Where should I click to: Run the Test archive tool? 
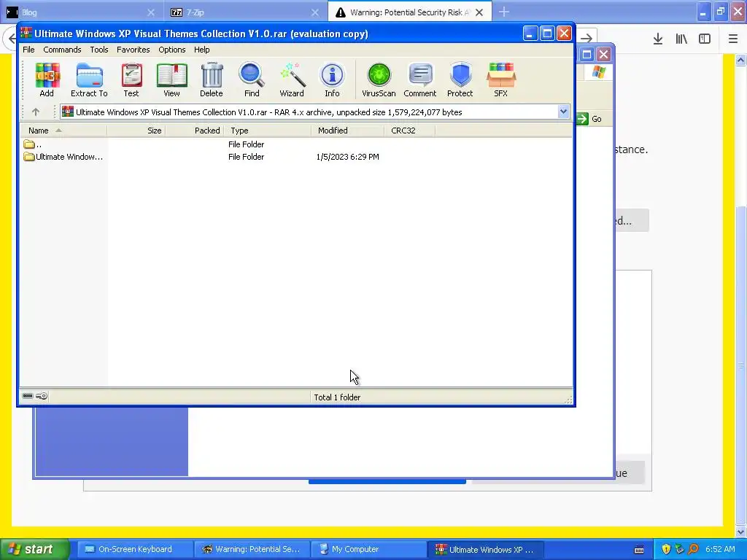pyautogui.click(x=131, y=80)
